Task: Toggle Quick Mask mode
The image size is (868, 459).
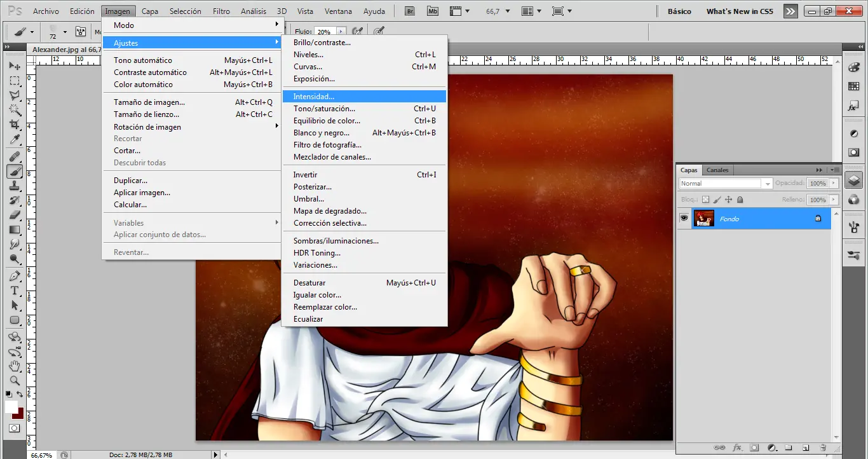Action: tap(15, 428)
